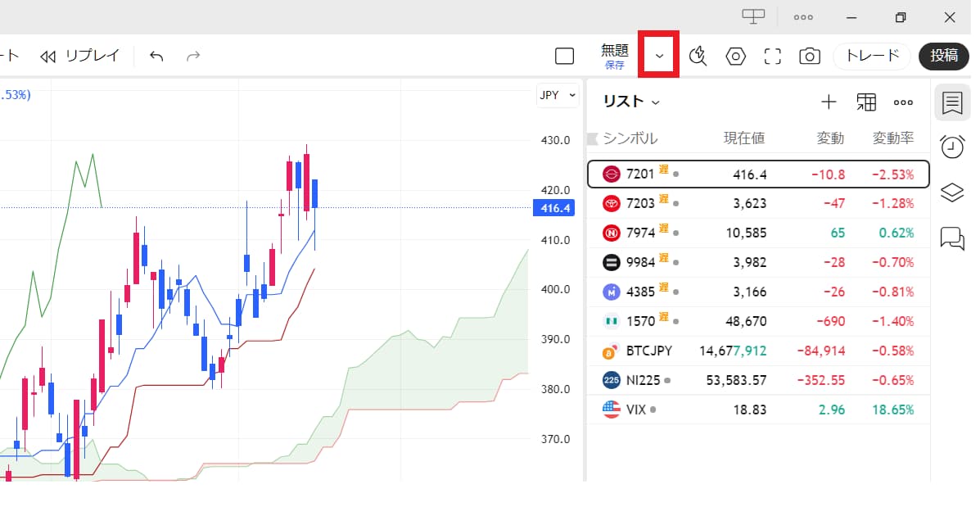The width and height of the screenshot is (980, 507).
Task: Sort by 現在値 column header
Action: [743, 138]
